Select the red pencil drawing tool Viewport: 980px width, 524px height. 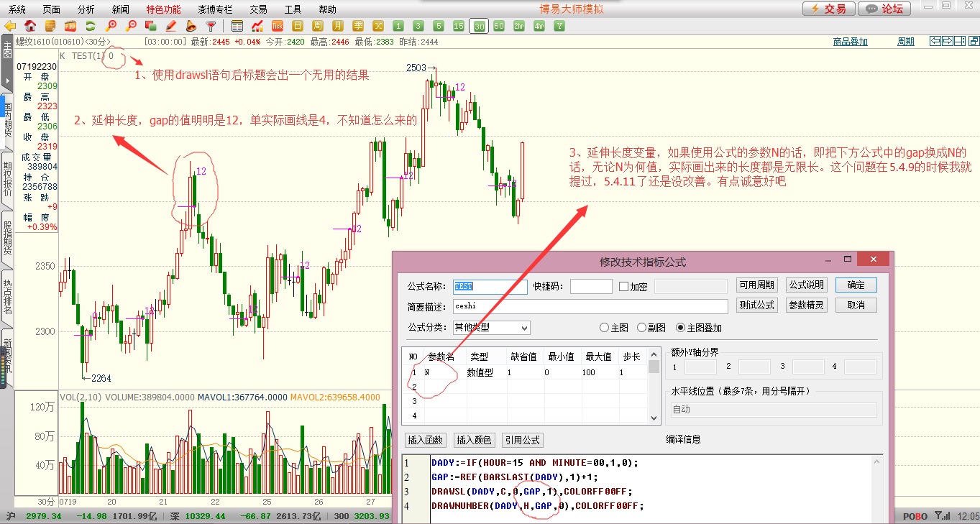click(x=171, y=26)
